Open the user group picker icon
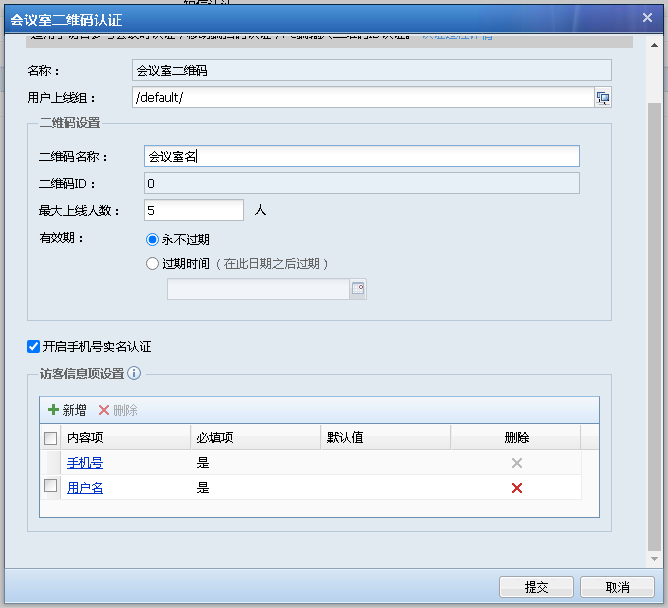This screenshot has height=608, width=668. [x=603, y=97]
